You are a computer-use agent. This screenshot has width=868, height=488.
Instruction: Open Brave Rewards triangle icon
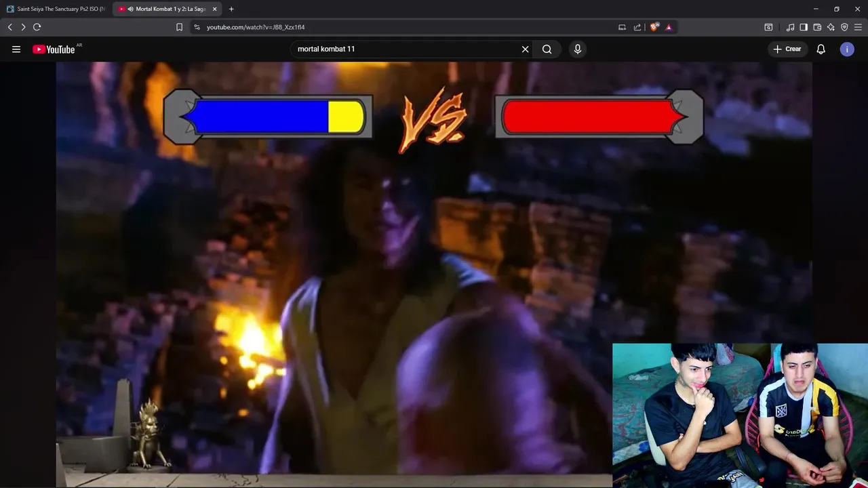click(669, 27)
